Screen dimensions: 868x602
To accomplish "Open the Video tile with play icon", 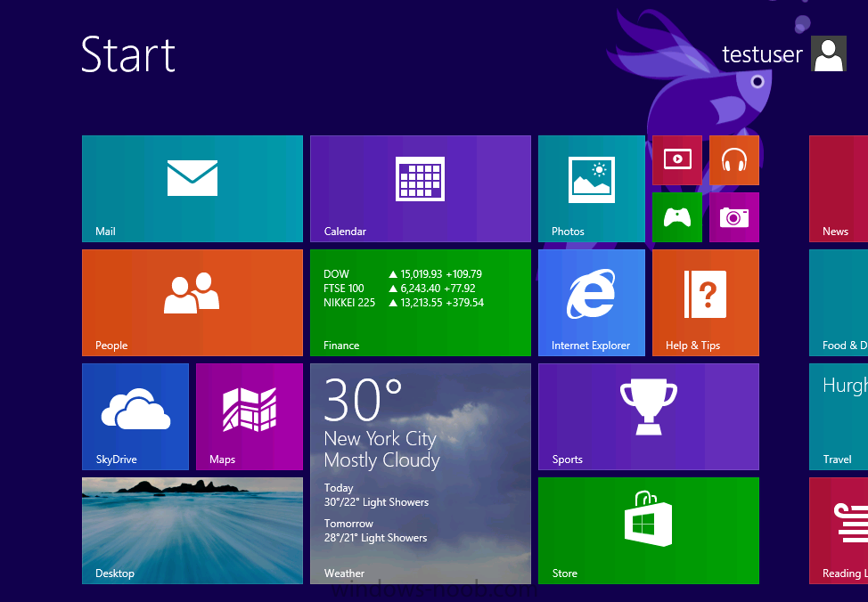I will tap(677, 160).
